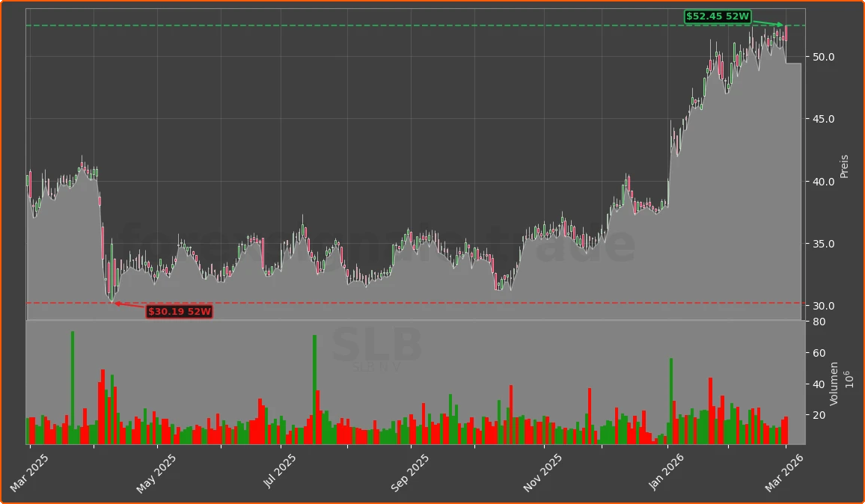Switch to the Preis axis panel

click(x=844, y=166)
